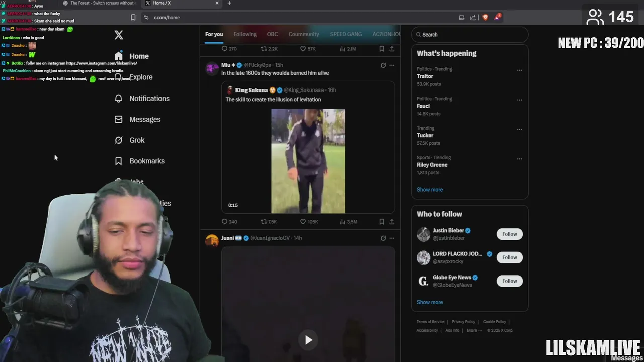This screenshot has height=362, width=644.
Task: Follow LORD FLACKO JODYE
Action: coord(509,257)
